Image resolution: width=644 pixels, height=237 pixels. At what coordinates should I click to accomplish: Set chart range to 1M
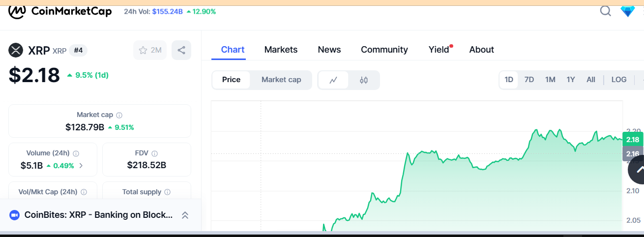tap(550, 80)
